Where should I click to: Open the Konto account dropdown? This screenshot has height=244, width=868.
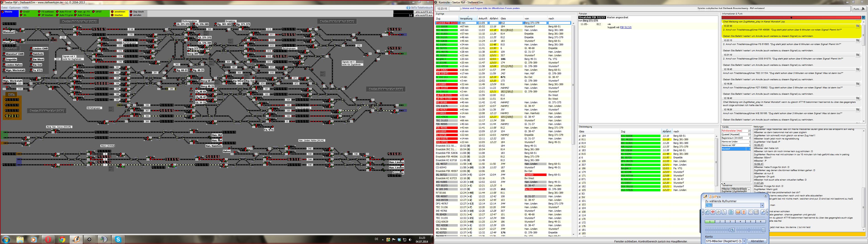pos(744,241)
